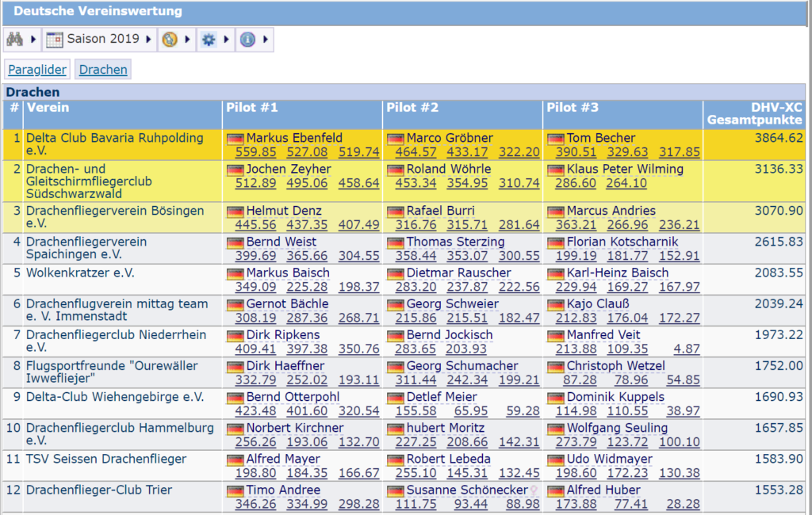Expand the arrow next to the info icon
Screen dimensions: 812x515
pyautogui.click(x=266, y=40)
